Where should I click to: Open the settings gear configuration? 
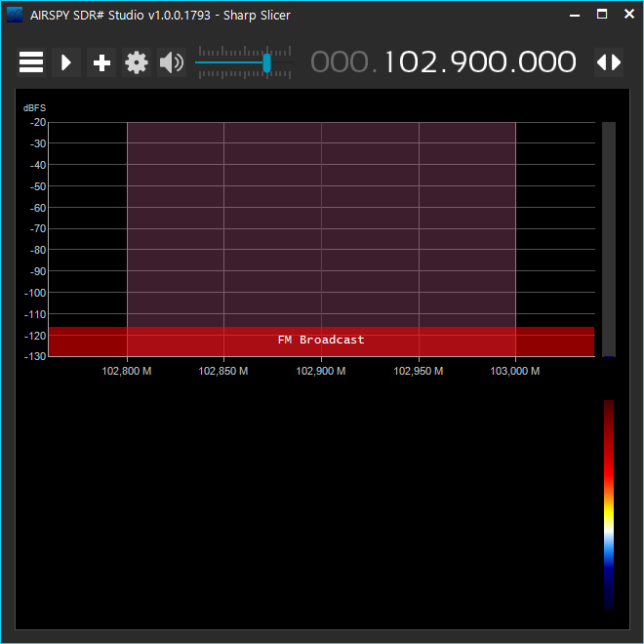[137, 62]
